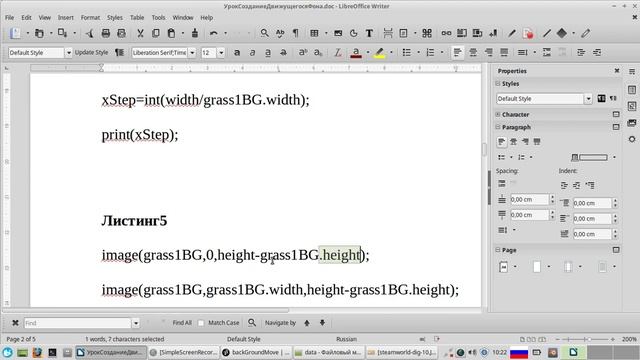The width and height of the screenshot is (640, 360).
Task: Click Find Next down arrow
Action: [322, 323]
